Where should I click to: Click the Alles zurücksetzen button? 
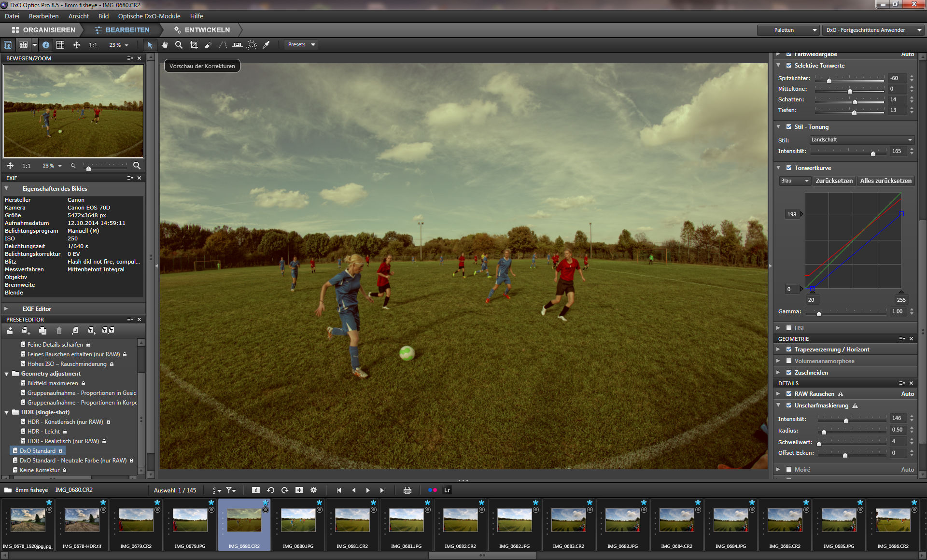click(885, 181)
